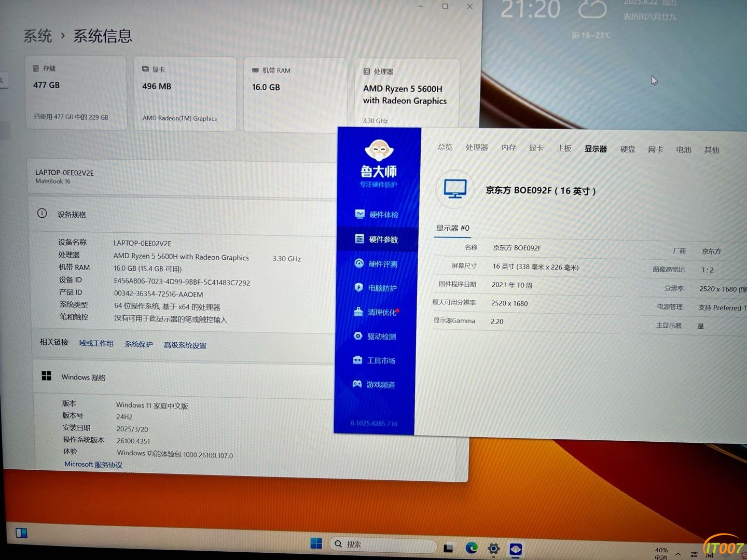Launch Microsoft Edge from taskbar
The height and width of the screenshot is (560, 747).
point(471,548)
